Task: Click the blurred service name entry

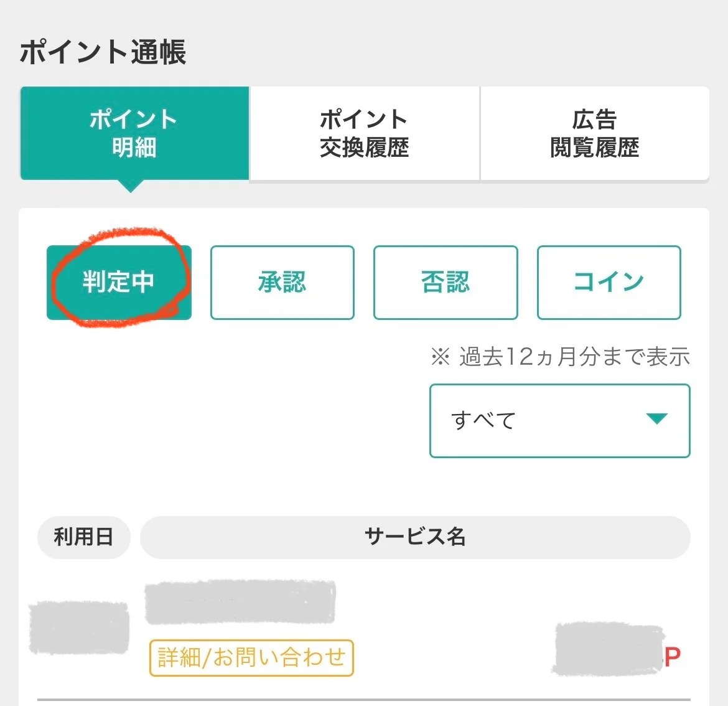Action: point(240,603)
